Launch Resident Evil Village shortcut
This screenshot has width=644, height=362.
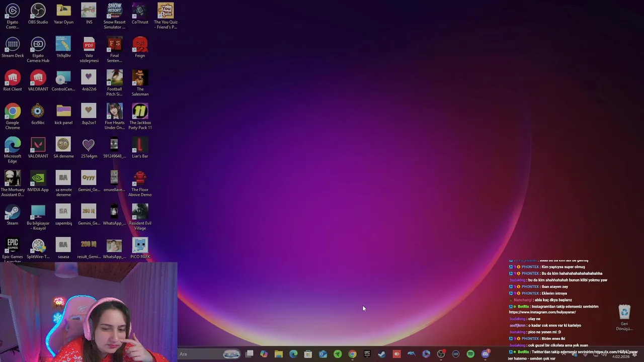(x=140, y=218)
